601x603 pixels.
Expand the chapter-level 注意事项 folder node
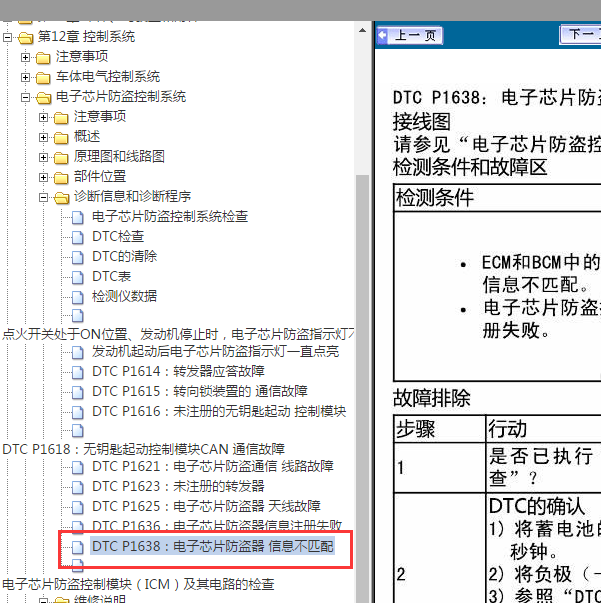coord(25,57)
